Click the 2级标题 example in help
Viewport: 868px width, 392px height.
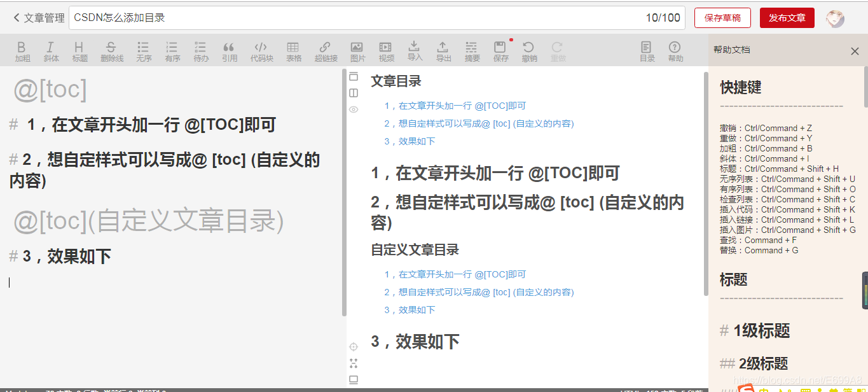[x=754, y=364]
